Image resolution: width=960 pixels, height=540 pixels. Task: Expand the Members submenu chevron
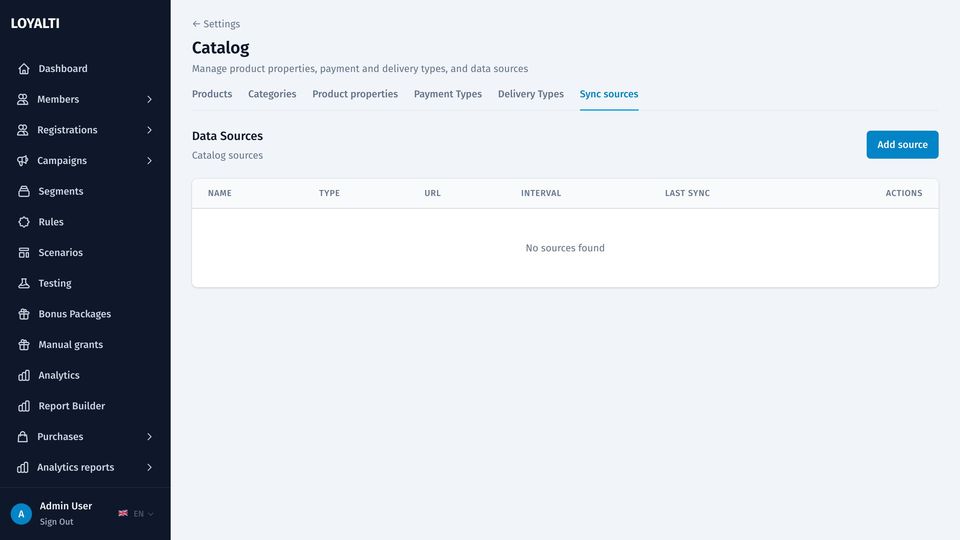click(149, 99)
